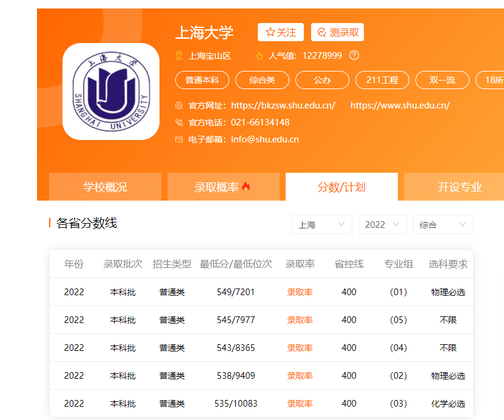Select the 综合类 tag
Viewport: 504px width, 420px height.
[x=262, y=80]
